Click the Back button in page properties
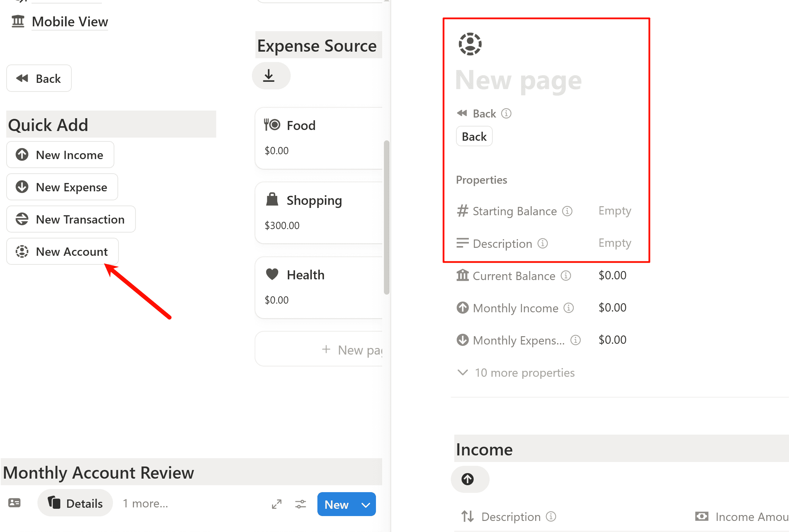Image resolution: width=789 pixels, height=532 pixels. pos(474,137)
